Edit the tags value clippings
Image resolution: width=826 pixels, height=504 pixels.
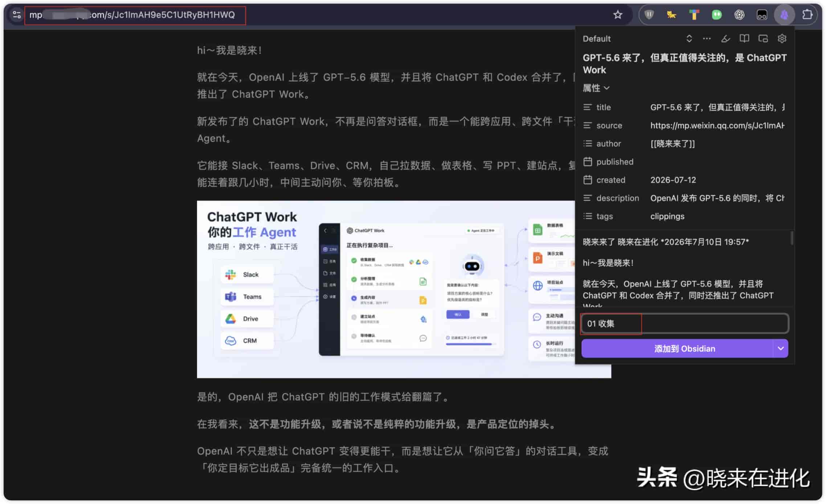(x=667, y=216)
